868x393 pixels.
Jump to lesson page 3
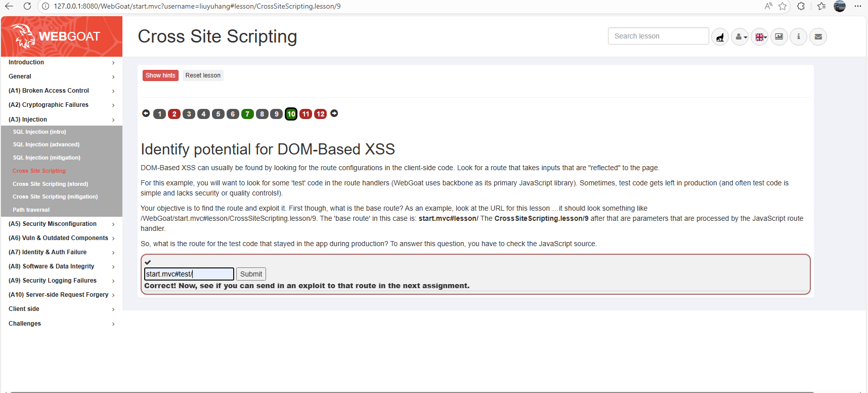[189, 114]
